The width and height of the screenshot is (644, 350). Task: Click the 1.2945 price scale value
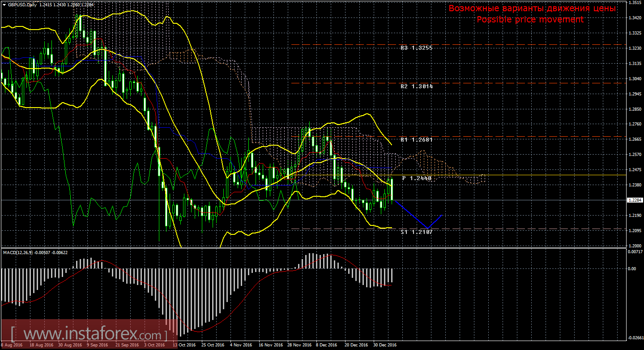tap(635, 94)
